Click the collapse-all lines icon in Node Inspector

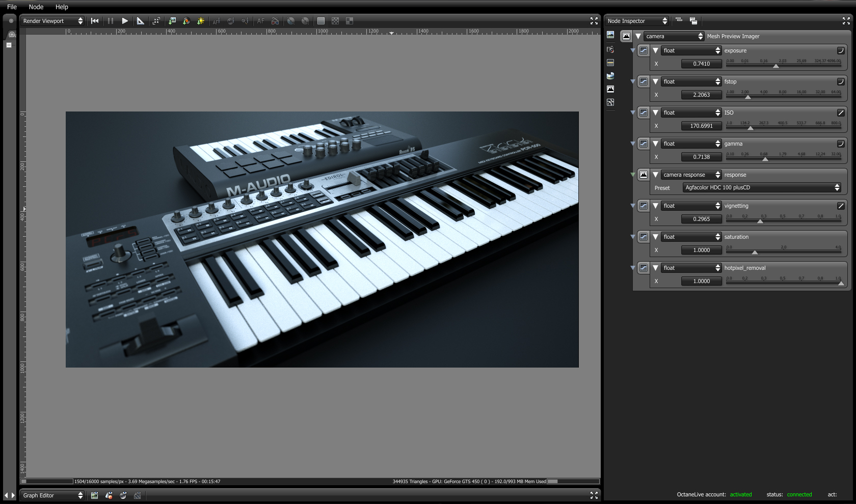679,20
